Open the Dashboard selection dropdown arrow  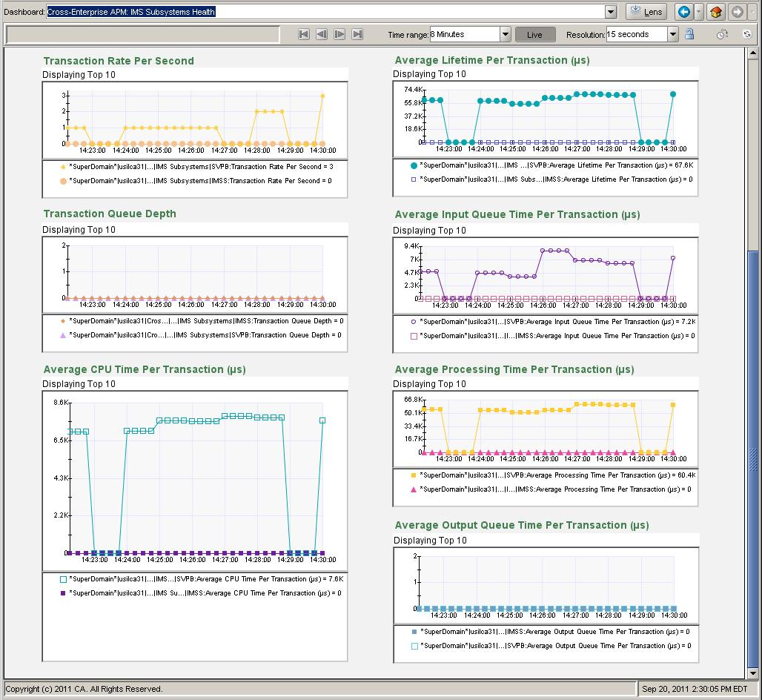[x=611, y=12]
